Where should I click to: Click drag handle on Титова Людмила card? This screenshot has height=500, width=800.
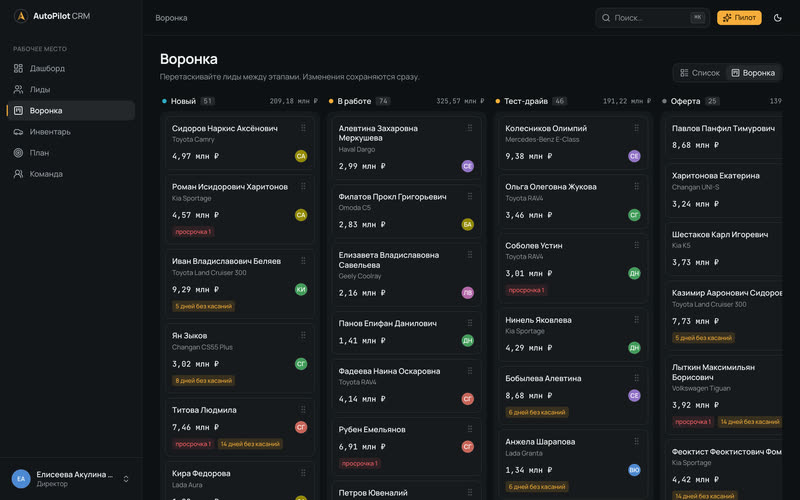point(303,410)
